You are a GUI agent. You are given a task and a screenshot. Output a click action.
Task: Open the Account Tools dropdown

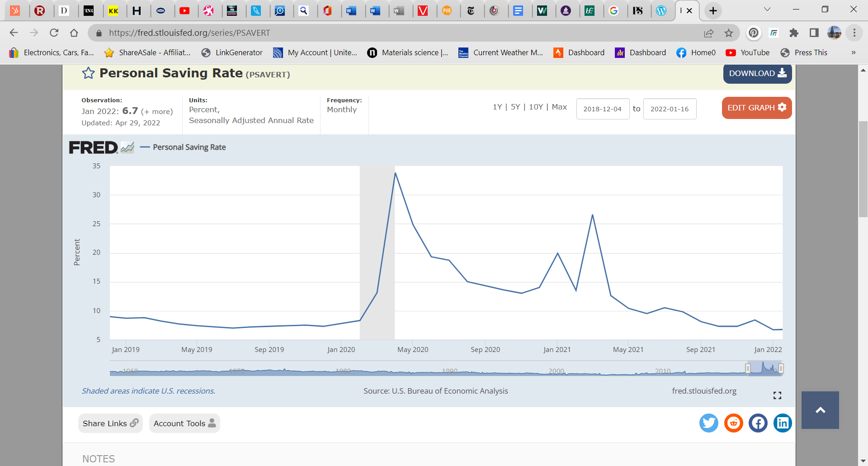click(184, 423)
